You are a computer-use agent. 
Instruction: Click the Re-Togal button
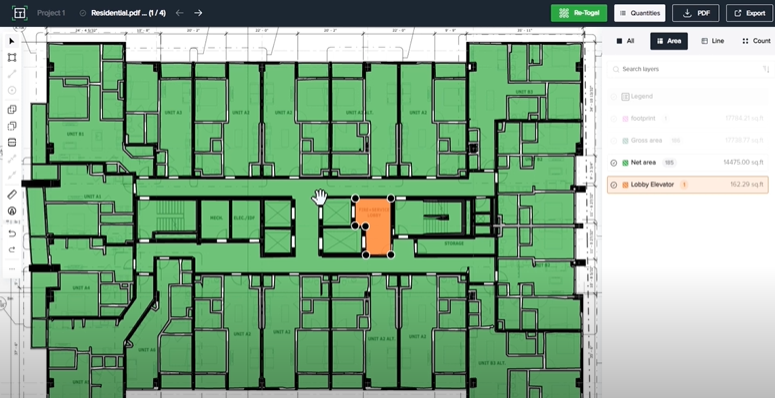pos(579,13)
